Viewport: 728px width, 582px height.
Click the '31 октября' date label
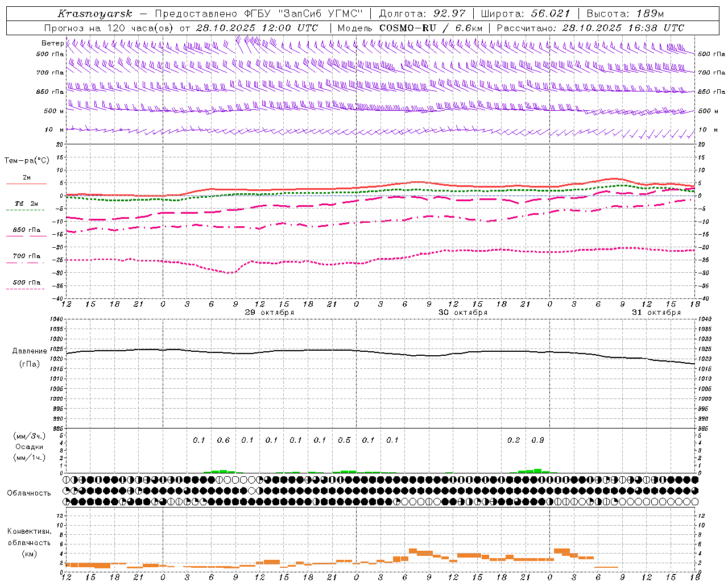pyautogui.click(x=656, y=312)
